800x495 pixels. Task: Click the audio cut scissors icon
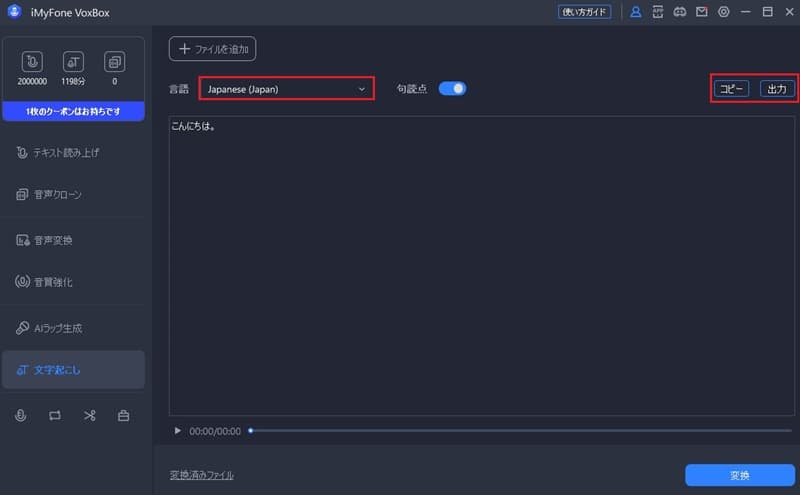point(90,415)
